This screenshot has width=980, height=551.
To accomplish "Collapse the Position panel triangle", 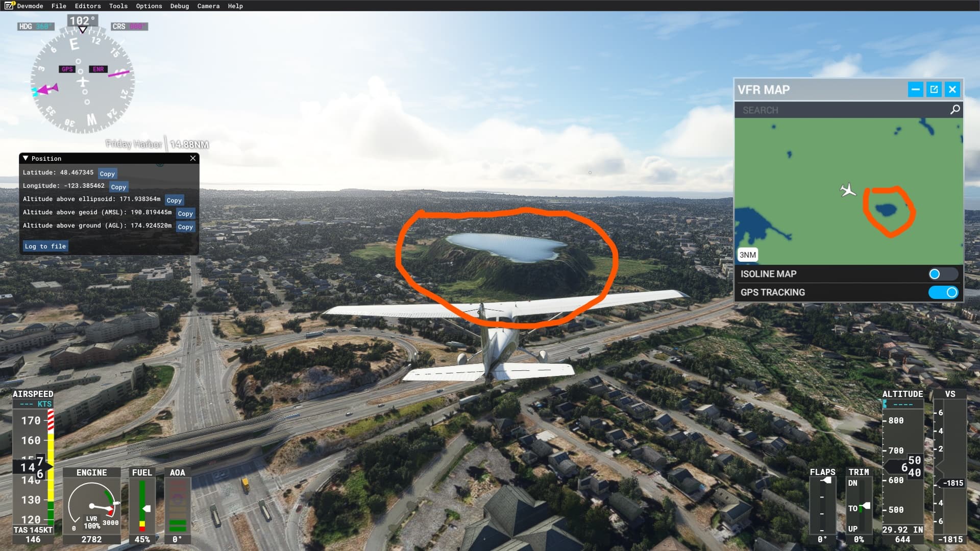I will (x=26, y=158).
